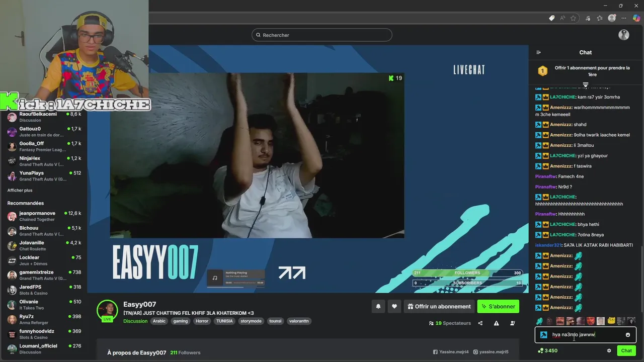Expand the gift leaderboard dropdown arrow

pyautogui.click(x=586, y=85)
